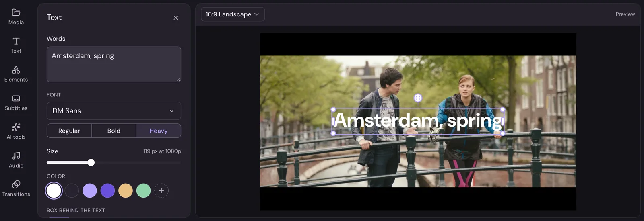Select the orange color swatch
The height and width of the screenshot is (221, 644).
pyautogui.click(x=126, y=190)
